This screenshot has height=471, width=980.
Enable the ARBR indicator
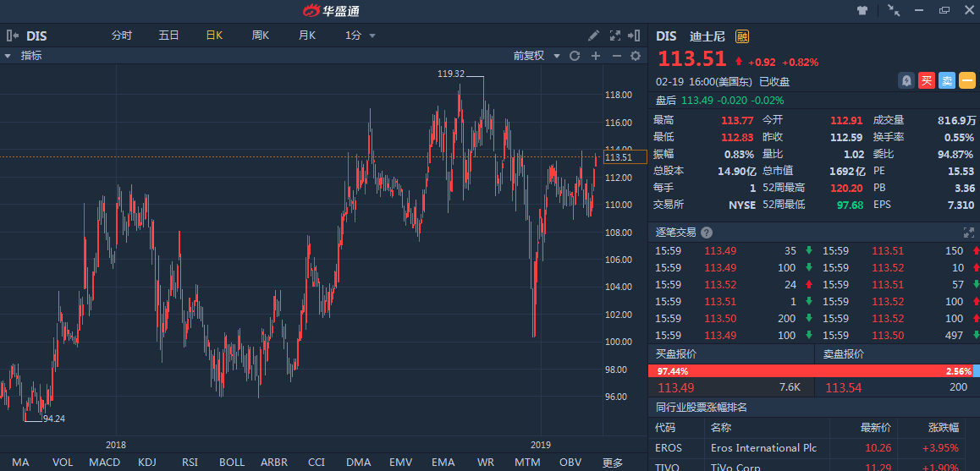tap(273, 463)
